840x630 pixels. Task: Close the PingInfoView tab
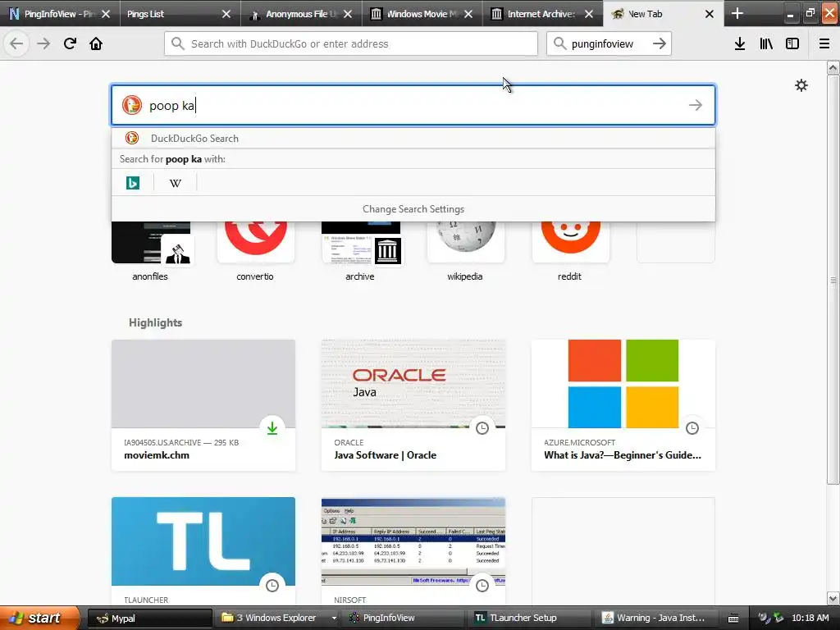(x=106, y=14)
